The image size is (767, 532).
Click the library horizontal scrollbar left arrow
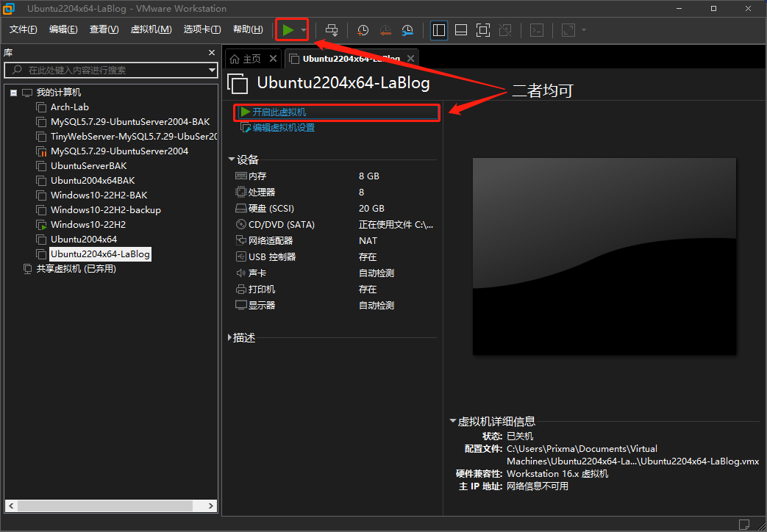(11, 506)
